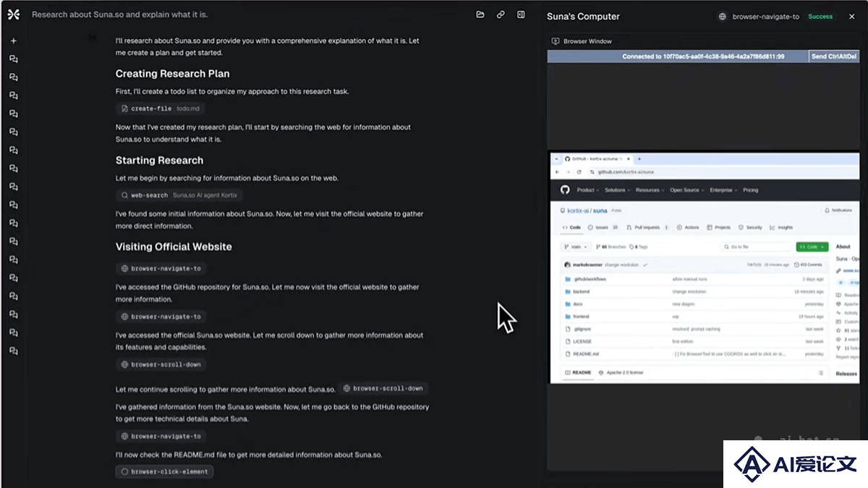
Task: Open the docs folder
Action: pyautogui.click(x=577, y=304)
